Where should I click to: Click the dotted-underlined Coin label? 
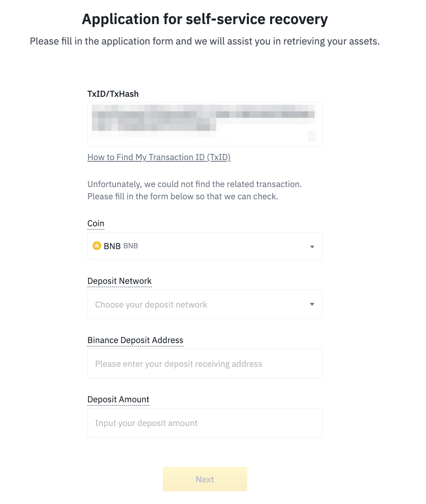click(96, 223)
